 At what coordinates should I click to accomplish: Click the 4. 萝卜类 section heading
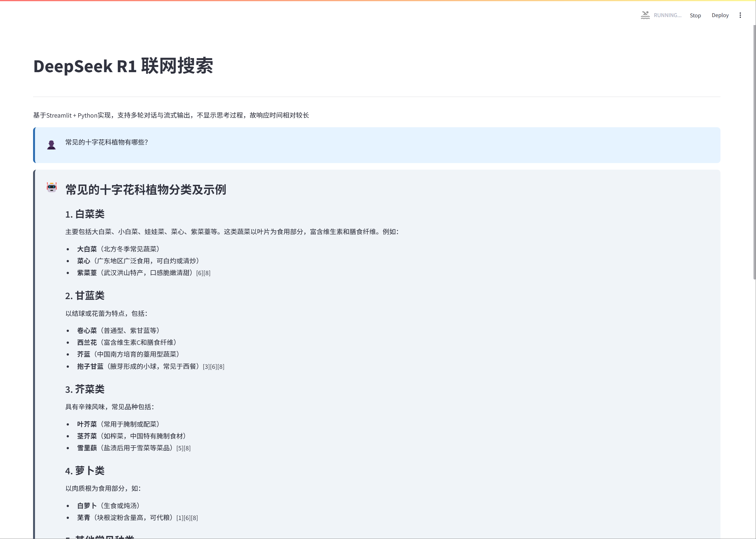(x=85, y=471)
